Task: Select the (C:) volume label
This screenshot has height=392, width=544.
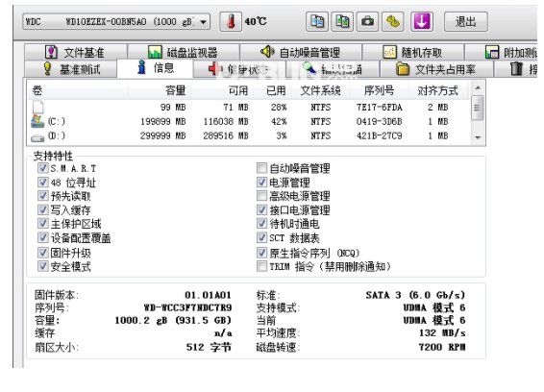Action: point(56,121)
